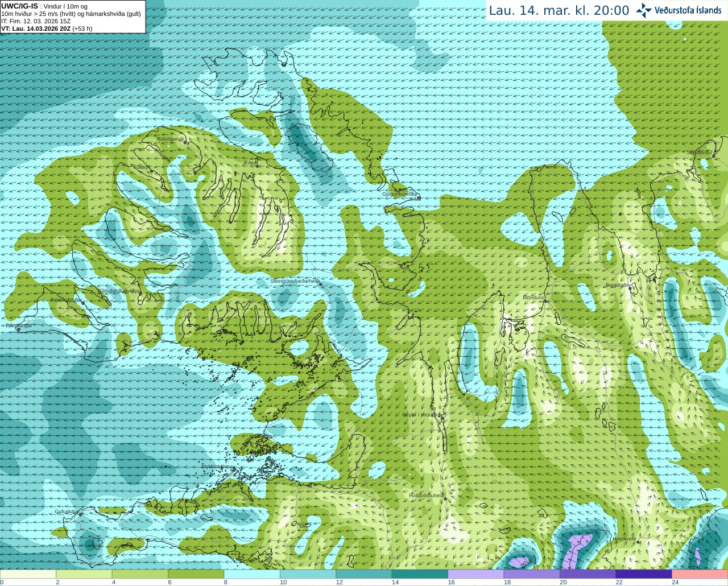The height and width of the screenshot is (586, 728).
Task: Click the legend scale value 12
Action: (339, 582)
